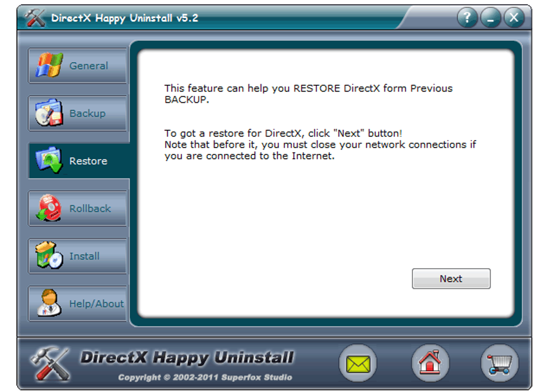
Task: Click the title 'DirectX Happy Uninstall v5.2'
Action: pos(124,18)
